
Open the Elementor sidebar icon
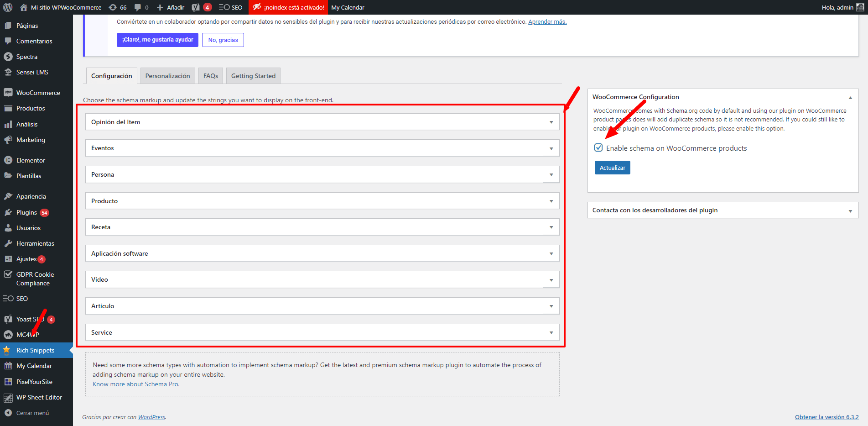8,160
